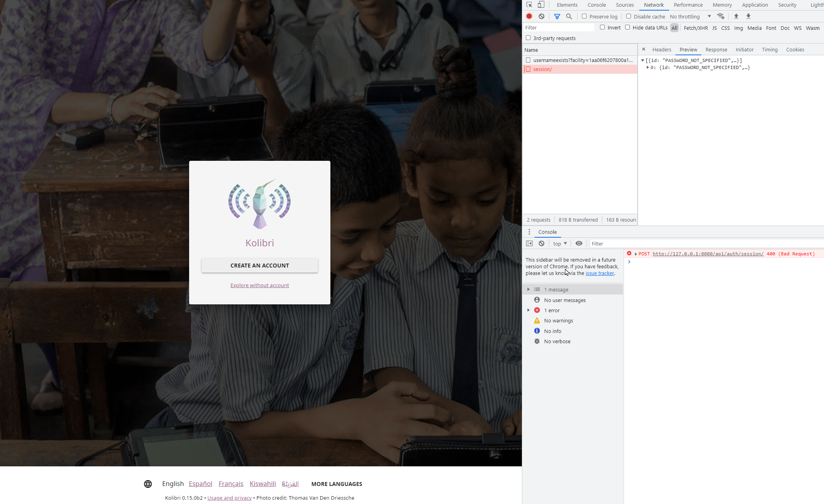Enable the 3rd-party requests checkbox
Viewport: 824px width, 504px height.
click(528, 38)
